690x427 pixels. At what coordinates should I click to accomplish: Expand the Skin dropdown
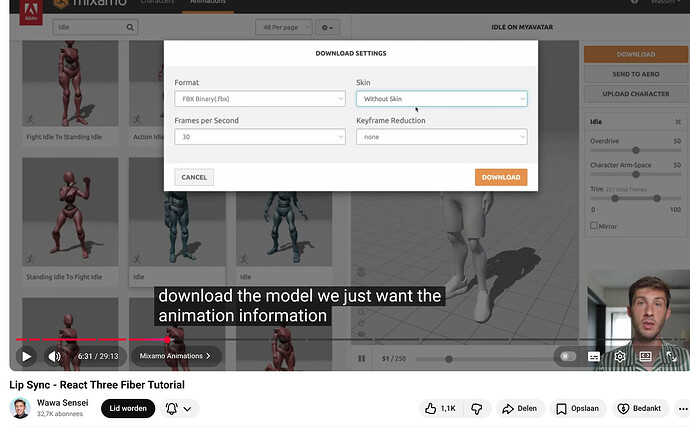441,99
